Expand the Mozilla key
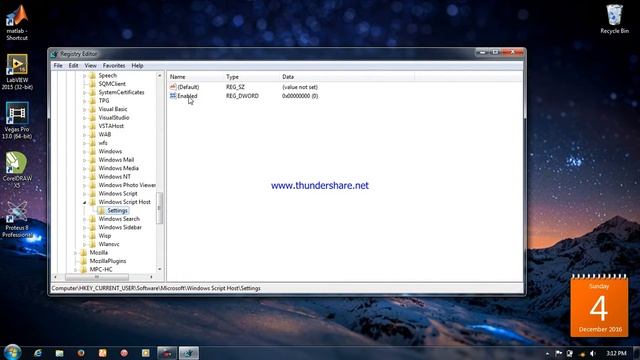This screenshot has width=640, height=360. coord(76,253)
